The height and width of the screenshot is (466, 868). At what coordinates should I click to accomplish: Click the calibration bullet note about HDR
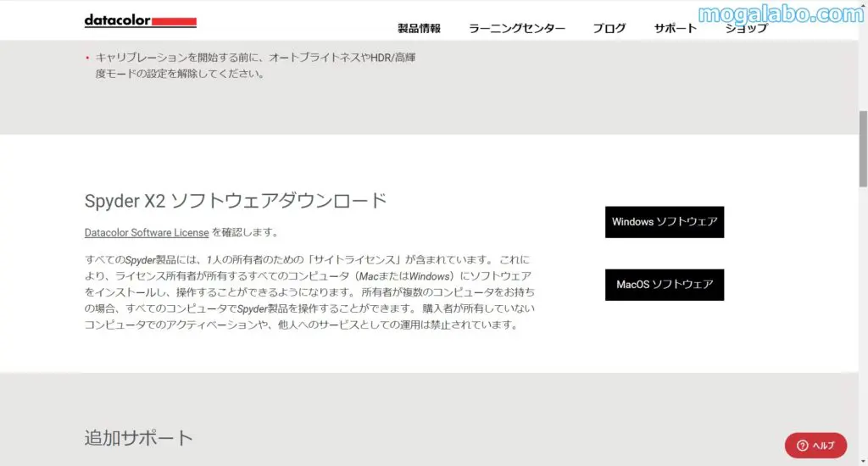(x=254, y=65)
